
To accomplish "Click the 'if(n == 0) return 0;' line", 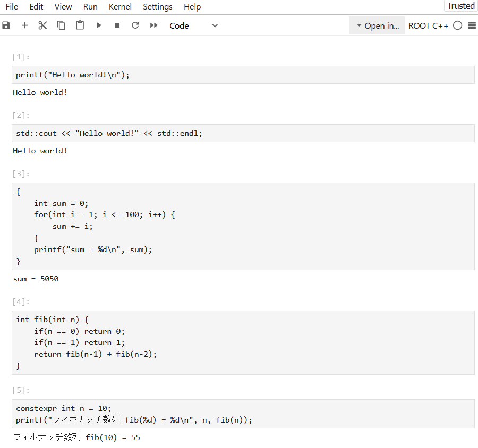I will coord(79,331).
